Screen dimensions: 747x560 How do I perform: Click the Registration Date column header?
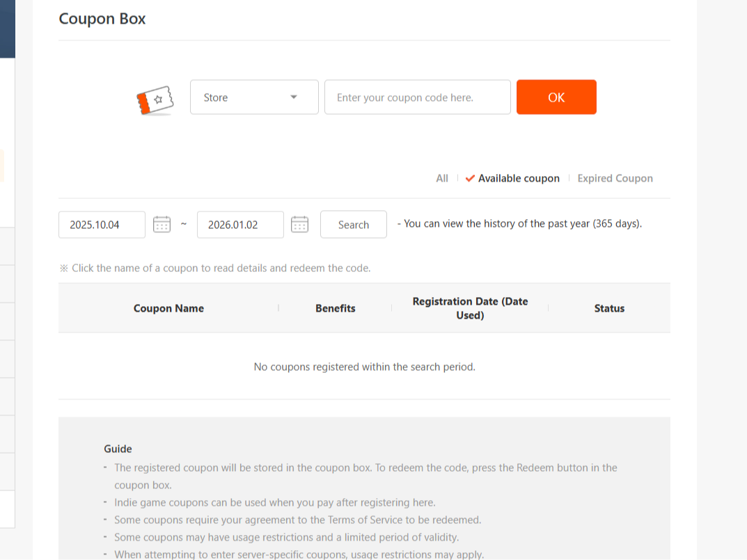470,308
